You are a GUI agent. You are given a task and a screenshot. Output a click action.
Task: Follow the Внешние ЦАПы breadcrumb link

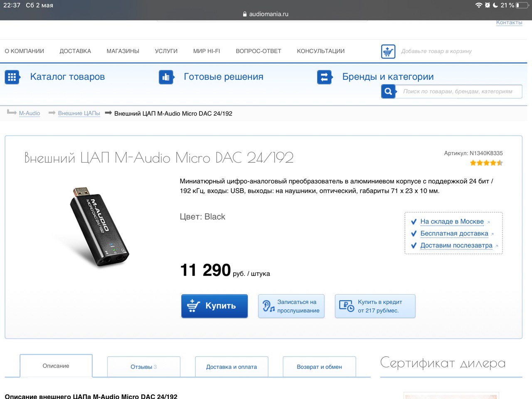click(x=79, y=113)
